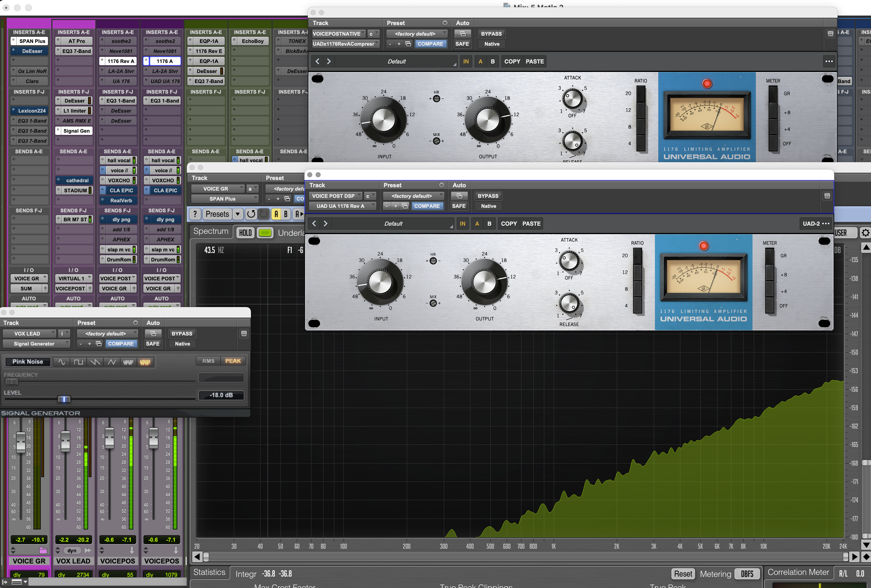
Task: Select sawtooth wave in Signal Generator
Action: tap(95, 362)
